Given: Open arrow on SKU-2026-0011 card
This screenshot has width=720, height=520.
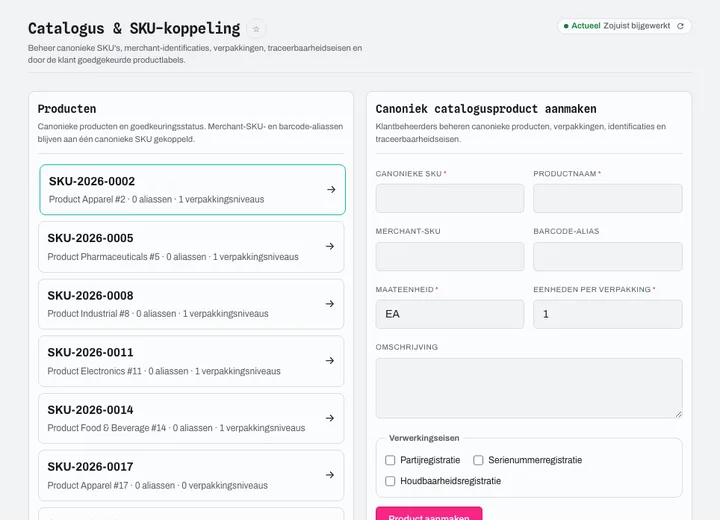Looking at the screenshot, I should pos(330,361).
